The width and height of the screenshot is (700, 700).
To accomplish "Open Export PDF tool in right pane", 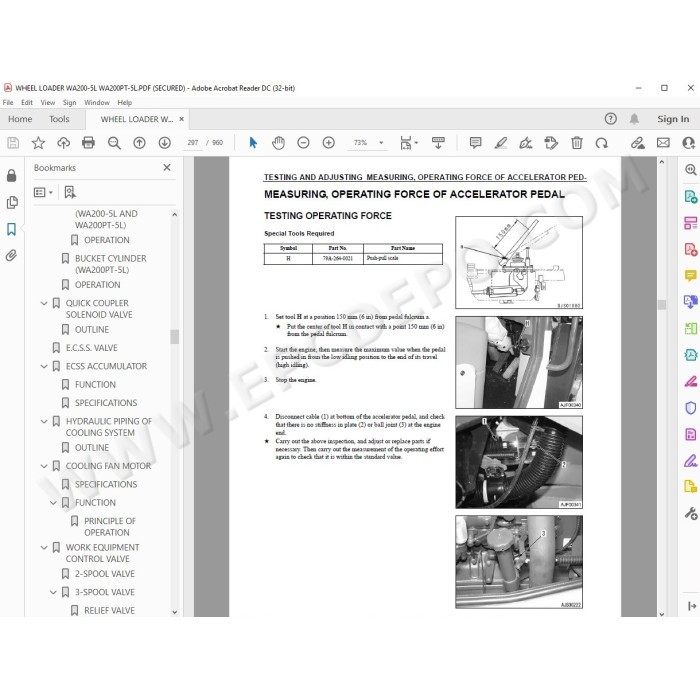I will pos(691,197).
